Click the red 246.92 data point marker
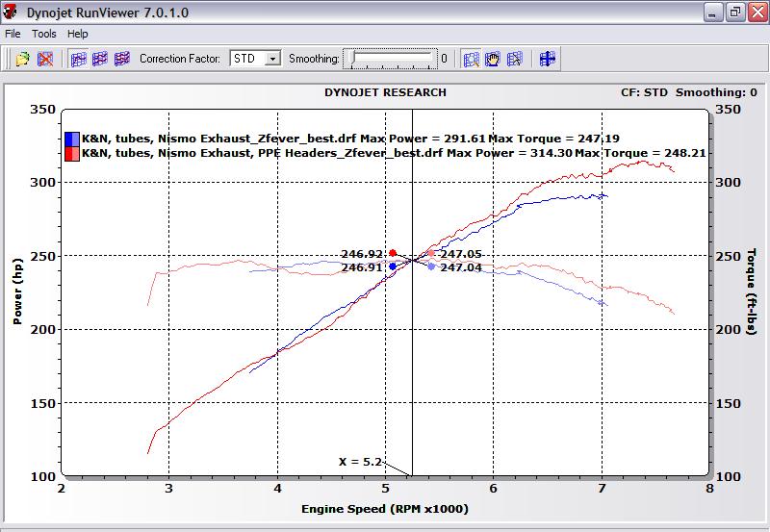Image resolution: width=770 pixels, height=532 pixels. tap(393, 253)
